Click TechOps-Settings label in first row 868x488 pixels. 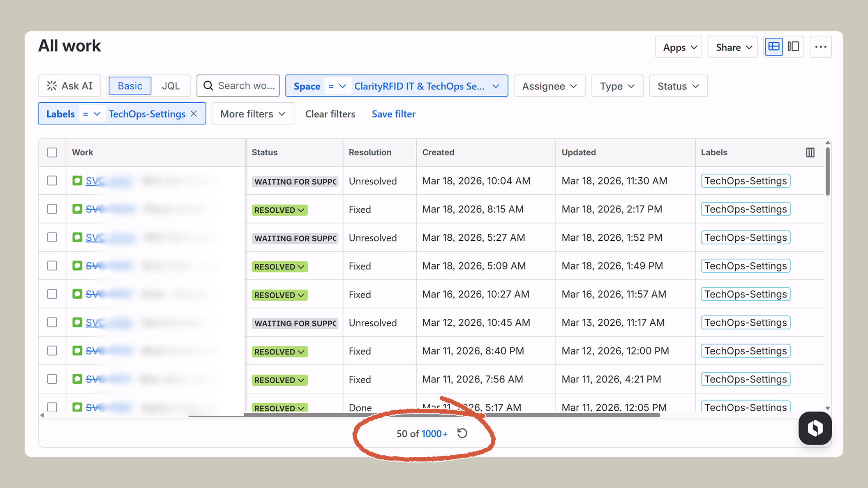(746, 181)
